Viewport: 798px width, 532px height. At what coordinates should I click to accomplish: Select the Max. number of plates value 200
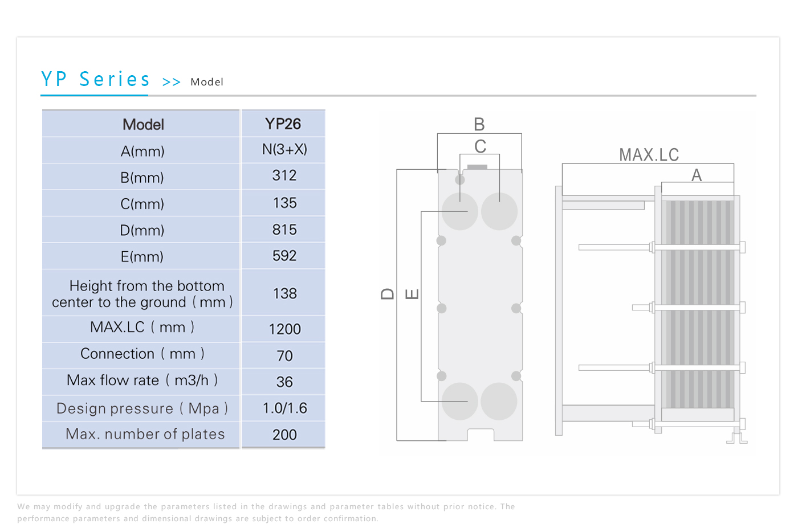tap(284, 435)
